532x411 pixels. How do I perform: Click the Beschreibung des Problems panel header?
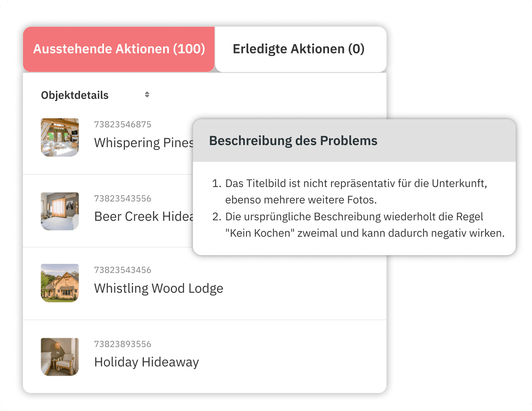coord(293,140)
